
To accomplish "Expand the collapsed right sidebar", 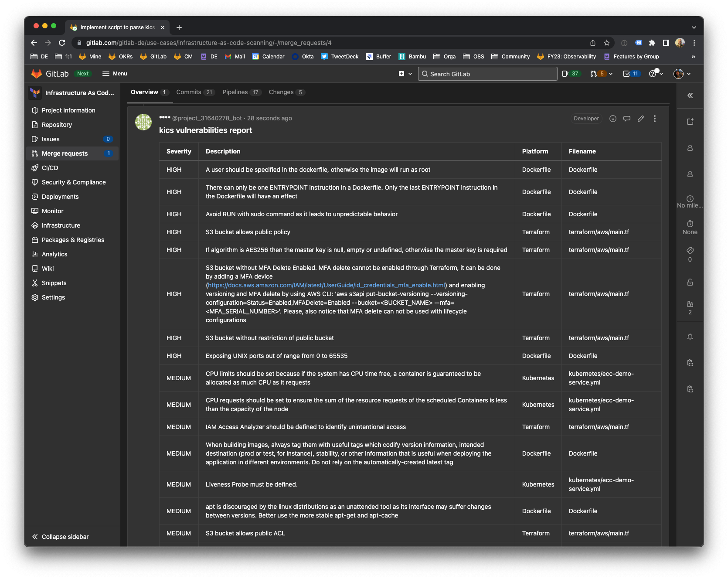I will [x=690, y=95].
